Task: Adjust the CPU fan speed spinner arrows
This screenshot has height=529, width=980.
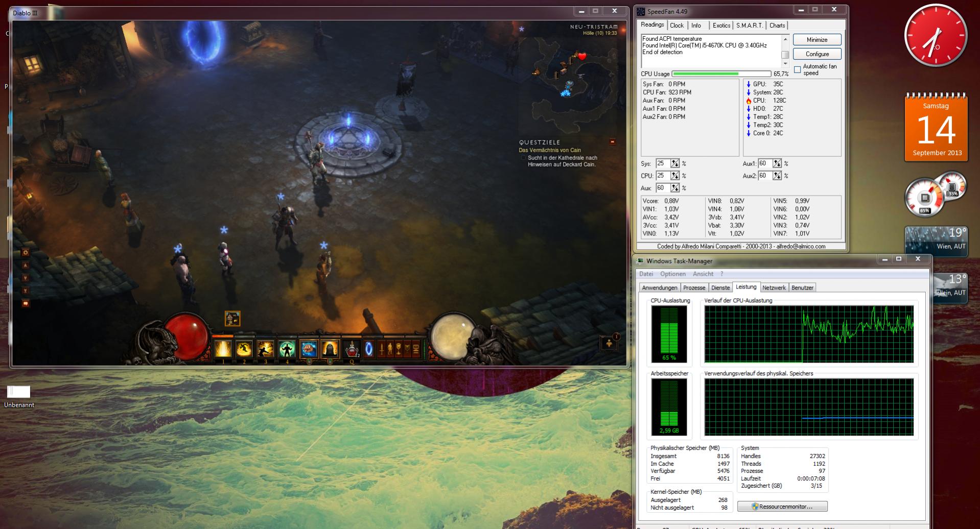Action: point(675,176)
